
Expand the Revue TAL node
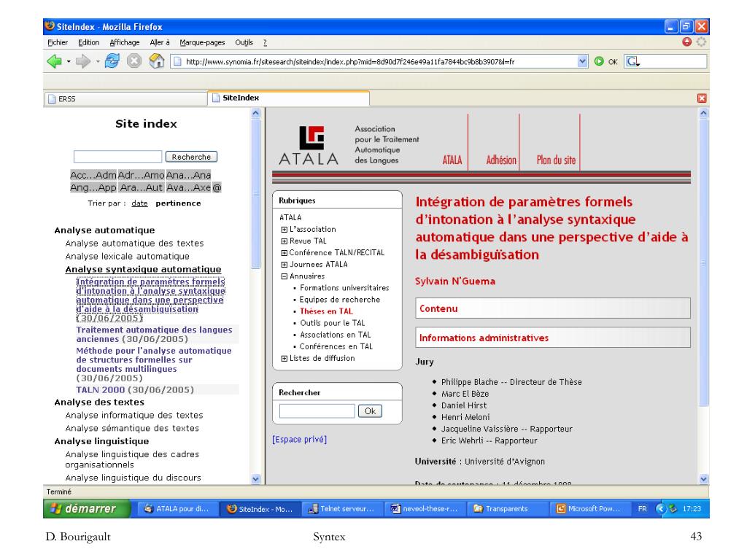[285, 241]
